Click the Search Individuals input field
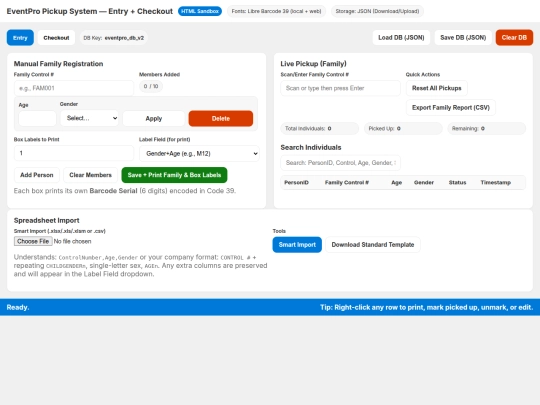The height and width of the screenshot is (405, 540). (x=340, y=163)
